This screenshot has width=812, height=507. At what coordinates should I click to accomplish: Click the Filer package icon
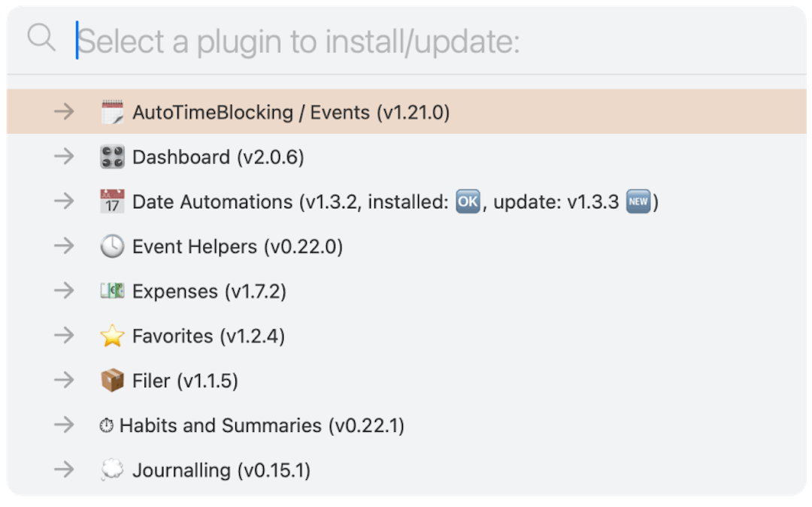[x=112, y=381]
